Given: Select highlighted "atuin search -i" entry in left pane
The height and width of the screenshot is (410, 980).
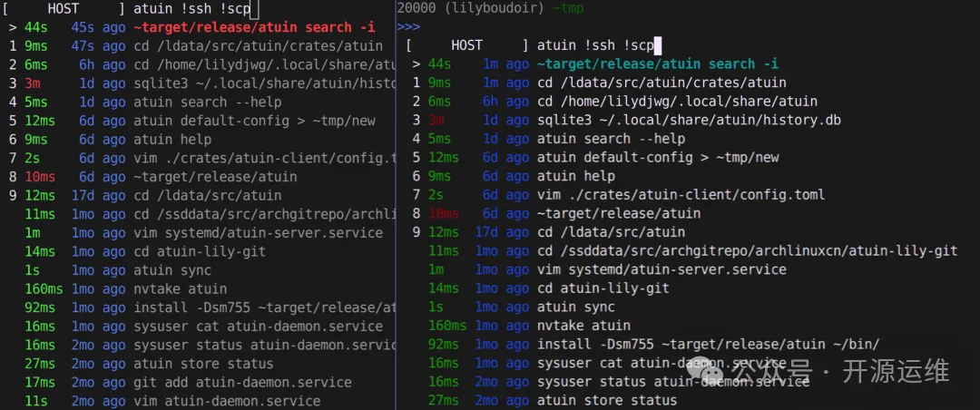Looking at the screenshot, I should coord(254,27).
